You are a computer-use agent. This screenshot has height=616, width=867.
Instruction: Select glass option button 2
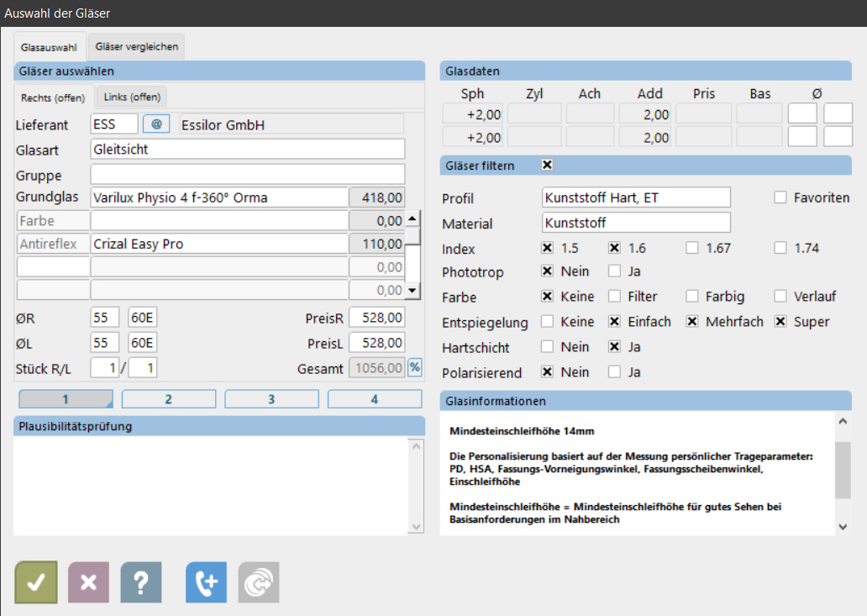[168, 399]
